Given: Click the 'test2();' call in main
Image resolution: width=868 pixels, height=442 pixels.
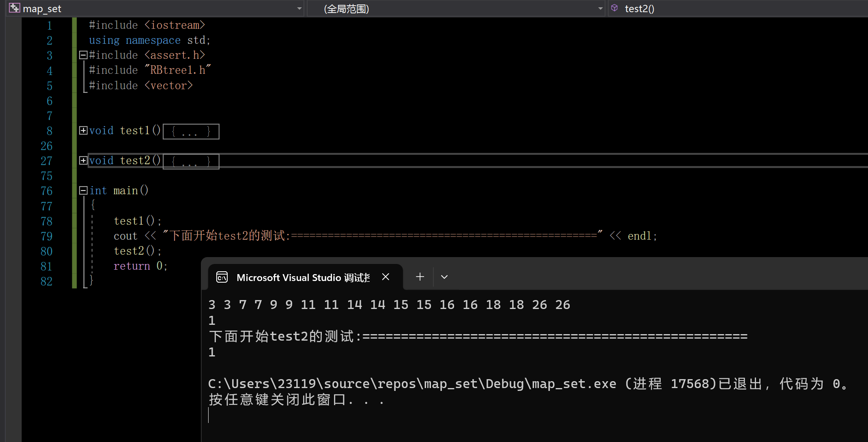Looking at the screenshot, I should click(138, 251).
